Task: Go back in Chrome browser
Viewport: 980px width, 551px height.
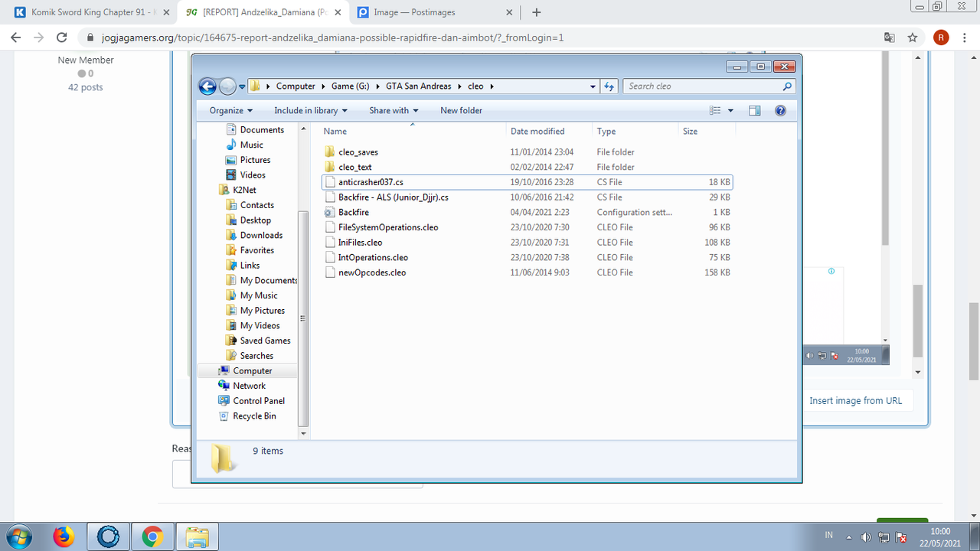Action: (15, 37)
